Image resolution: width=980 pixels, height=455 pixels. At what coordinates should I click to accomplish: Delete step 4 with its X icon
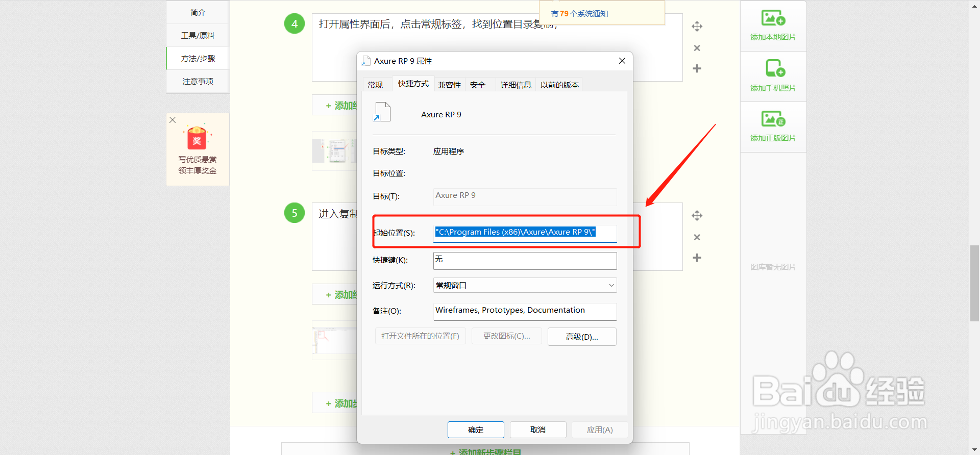click(697, 48)
